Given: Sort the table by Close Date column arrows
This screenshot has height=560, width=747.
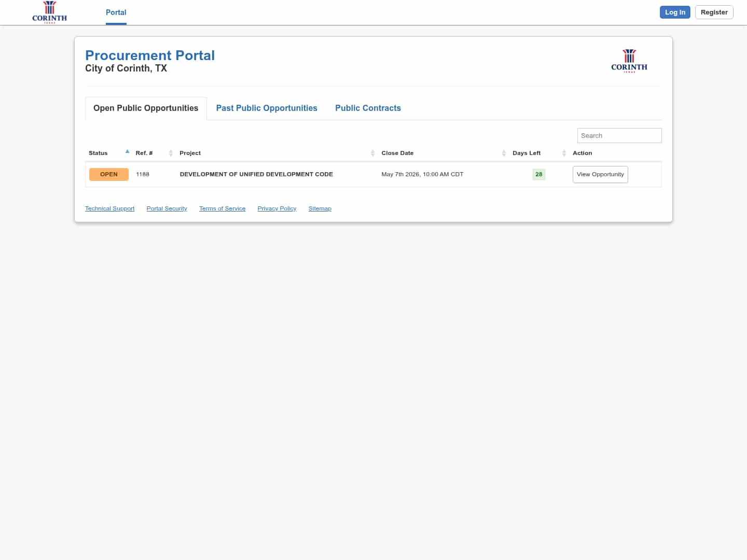Looking at the screenshot, I should [x=503, y=153].
